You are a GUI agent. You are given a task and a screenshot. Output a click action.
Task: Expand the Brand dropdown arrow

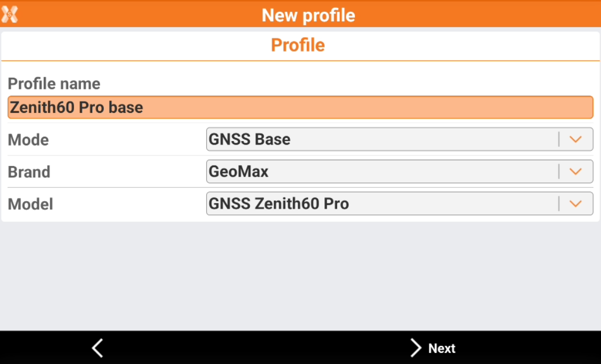click(x=575, y=171)
